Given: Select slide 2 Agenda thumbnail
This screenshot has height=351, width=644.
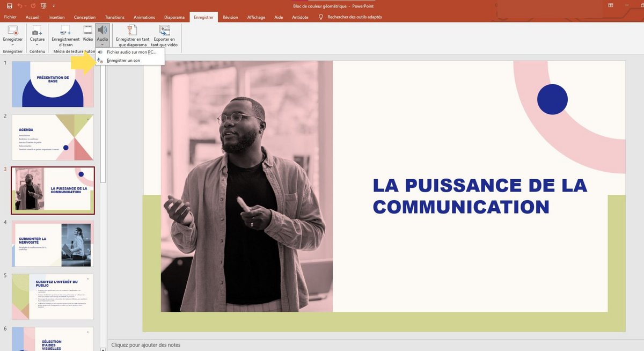Looking at the screenshot, I should click(53, 137).
